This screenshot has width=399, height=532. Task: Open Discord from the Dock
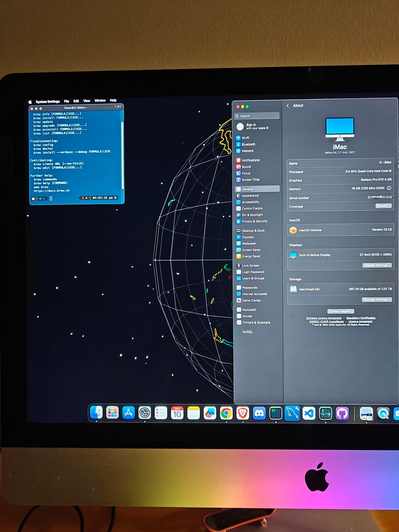(x=259, y=413)
